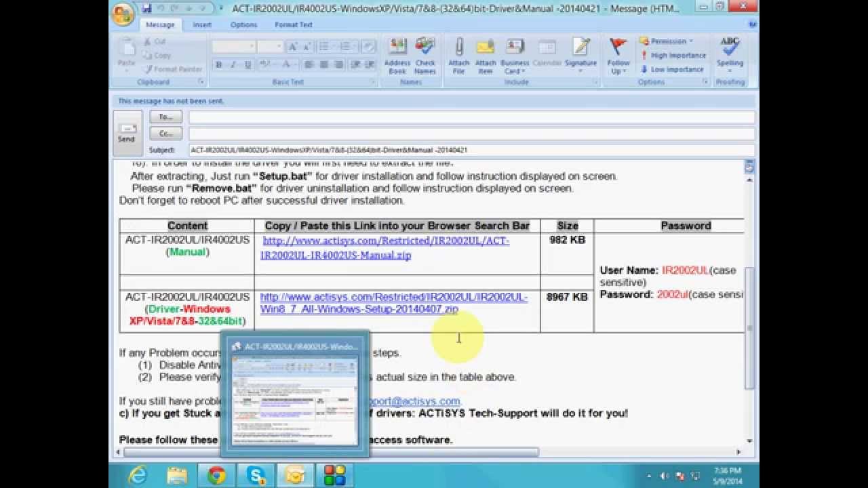Click the Cc... button
Viewport: 868px width, 488px height.
click(166, 134)
